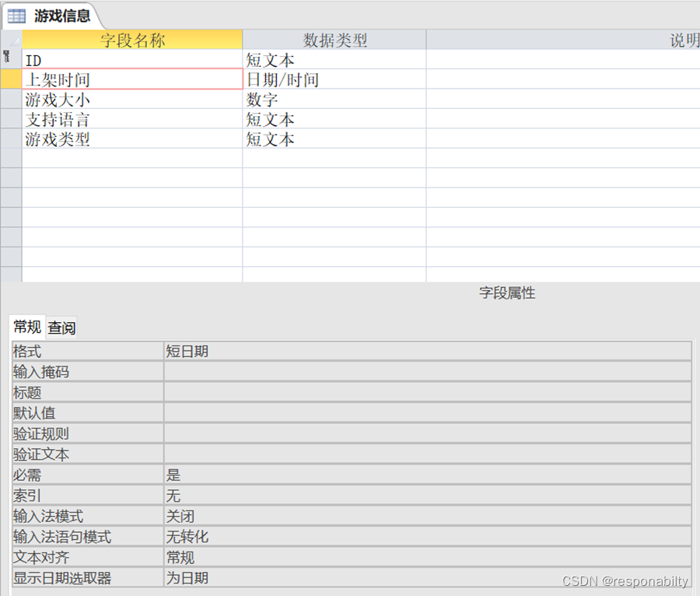Viewport: 700px width, 596px height.
Task: Click the 索引 property value 无
Action: pyautogui.click(x=428, y=496)
